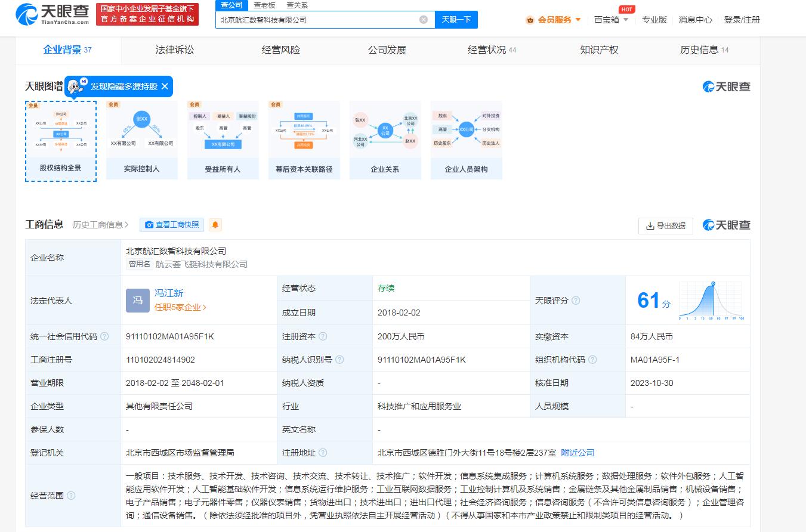This screenshot has height=532, width=806.
Task: Click the crown icon beside 会员服务
Action: [x=530, y=20]
